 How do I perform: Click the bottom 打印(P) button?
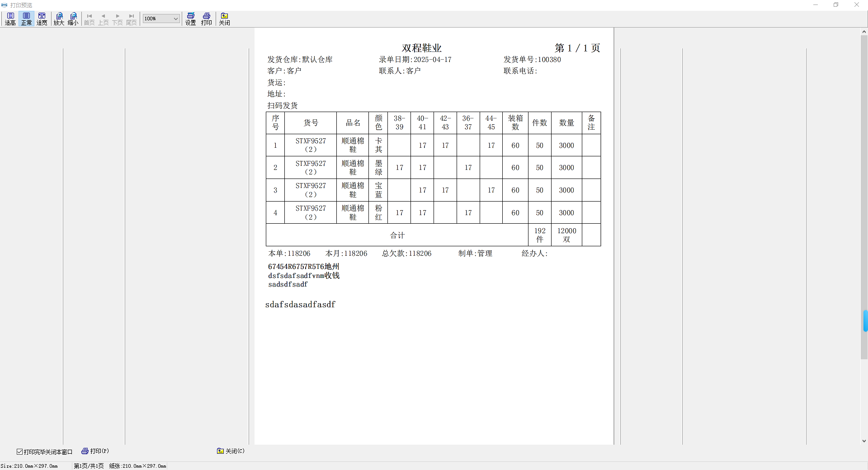point(95,451)
